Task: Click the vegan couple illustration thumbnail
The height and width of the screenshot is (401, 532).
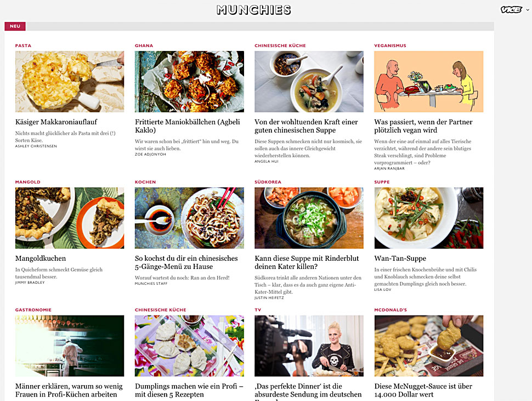Action: click(428, 82)
